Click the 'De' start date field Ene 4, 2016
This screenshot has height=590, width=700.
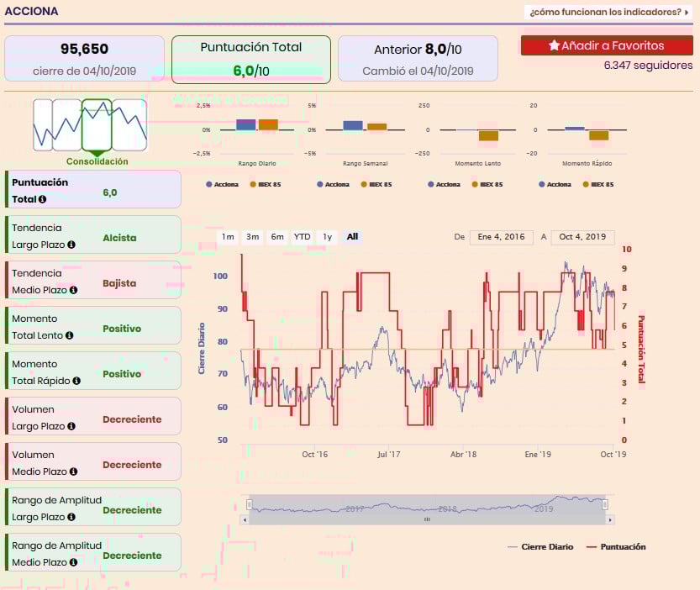click(x=502, y=237)
